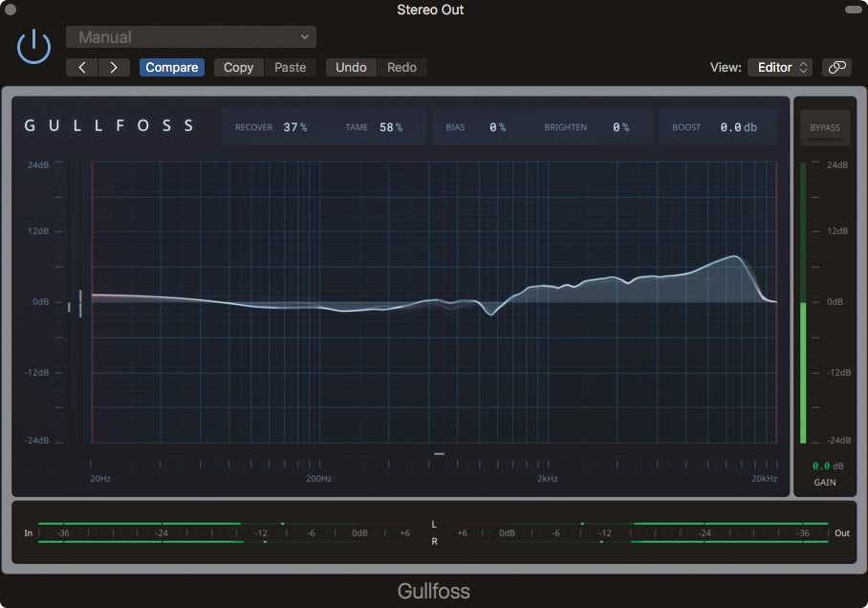Viewport: 868px width, 608px height.
Task: Click the 20Hz frequency label
Action: [x=100, y=478]
